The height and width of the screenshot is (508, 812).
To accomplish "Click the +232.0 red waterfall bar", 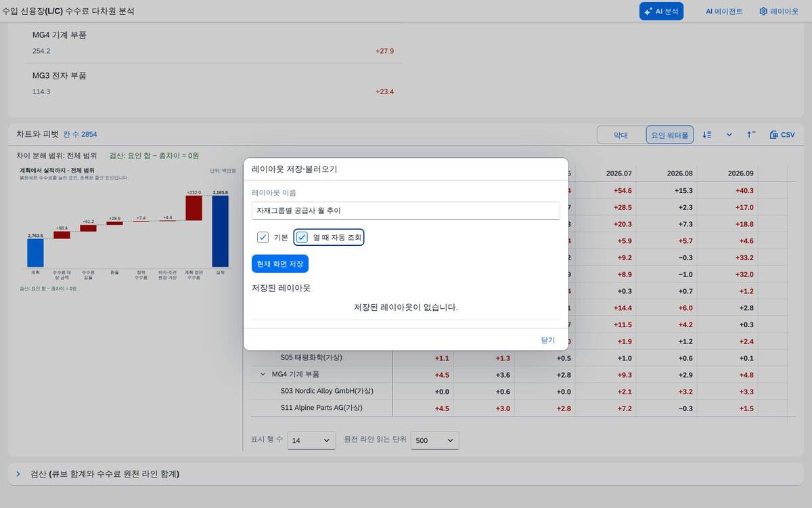I will click(x=194, y=209).
